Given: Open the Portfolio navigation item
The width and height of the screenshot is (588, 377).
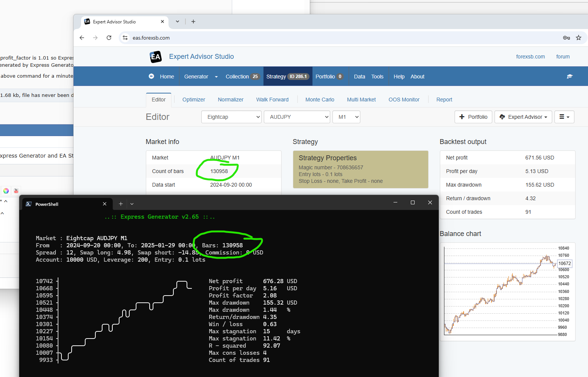Looking at the screenshot, I should 329,77.
